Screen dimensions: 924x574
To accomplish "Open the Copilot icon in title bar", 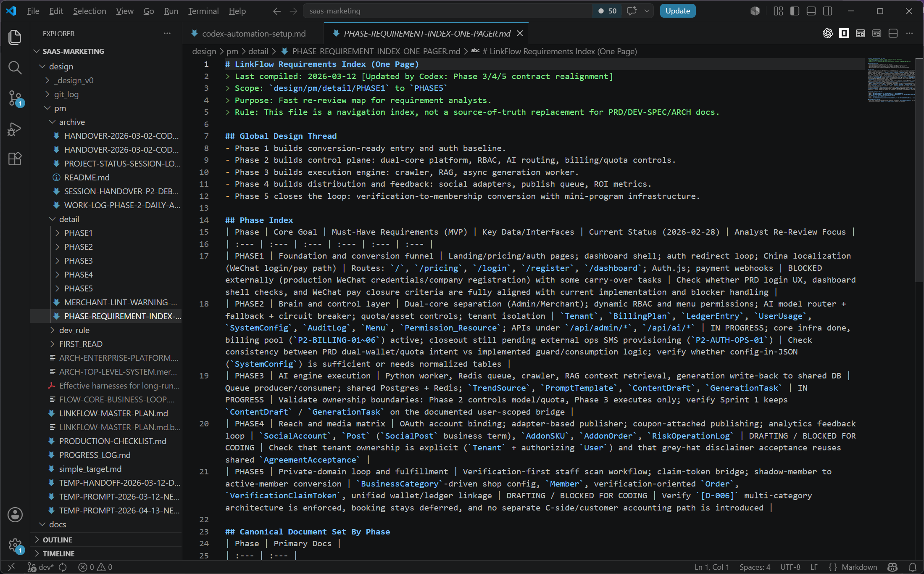I will [x=755, y=11].
